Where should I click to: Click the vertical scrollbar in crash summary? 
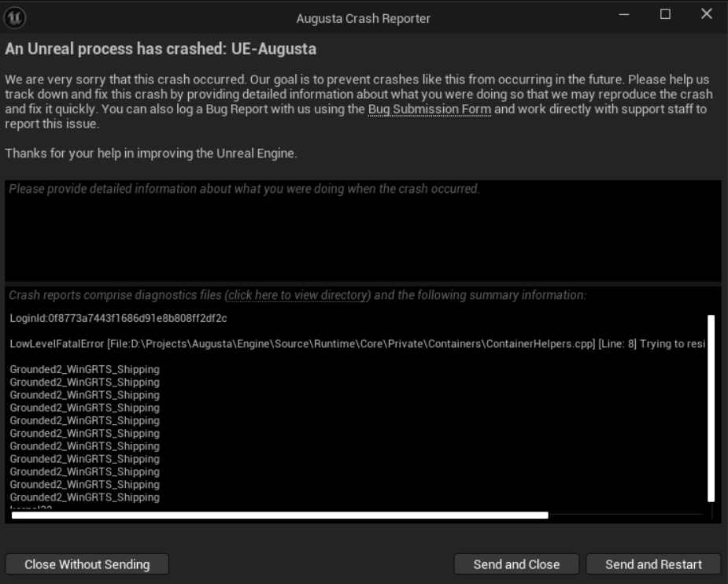(x=711, y=408)
